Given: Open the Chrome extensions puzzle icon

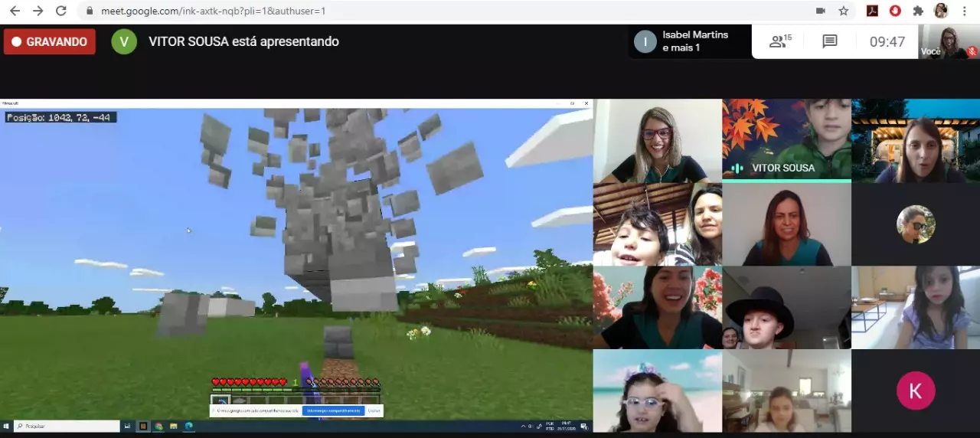Looking at the screenshot, I should click(918, 11).
